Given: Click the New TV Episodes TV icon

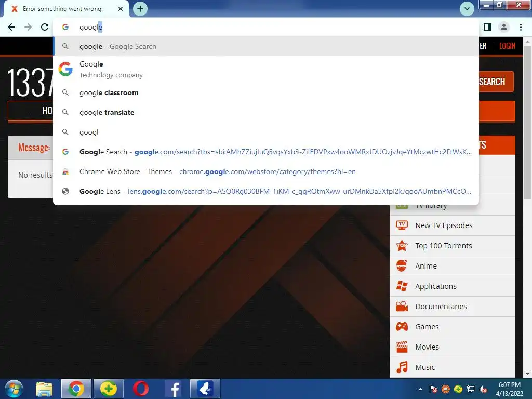Looking at the screenshot, I should pyautogui.click(x=402, y=225).
